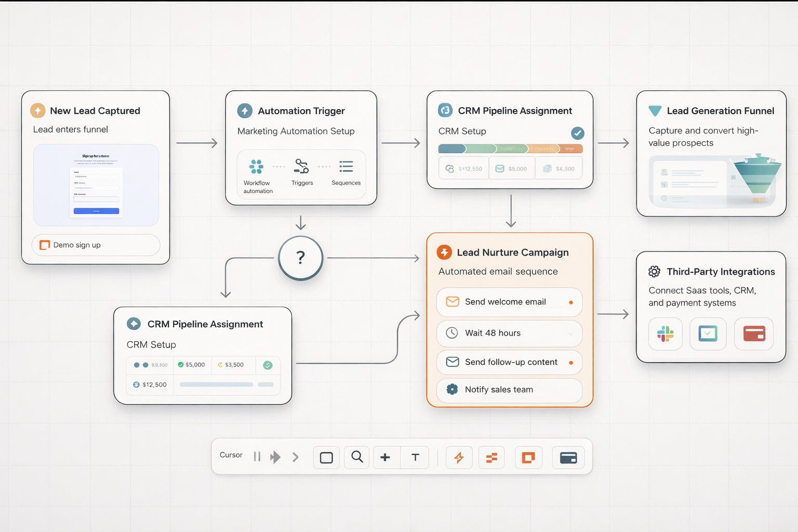Select the plus (add element) tool
The image size is (798, 532).
coord(385,457)
